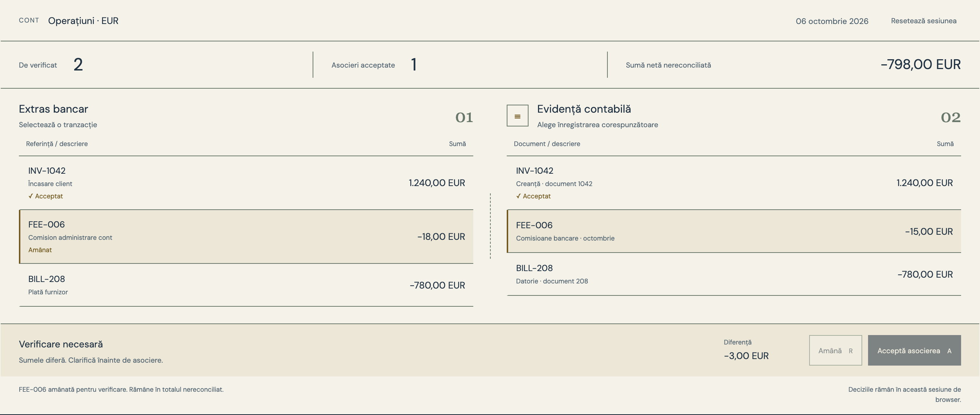Viewport: 980px width, 415px height.
Task: Click the 06 octombrie 2026 date
Action: pyautogui.click(x=832, y=21)
